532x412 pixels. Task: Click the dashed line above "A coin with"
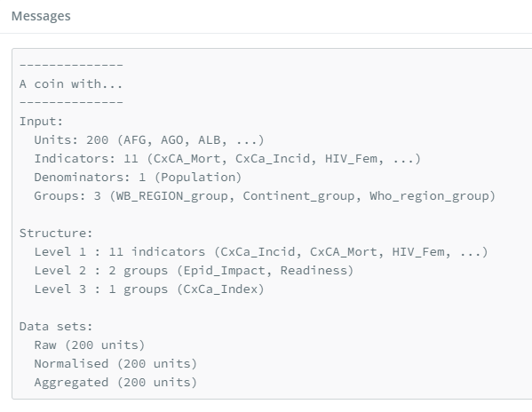[x=71, y=65]
